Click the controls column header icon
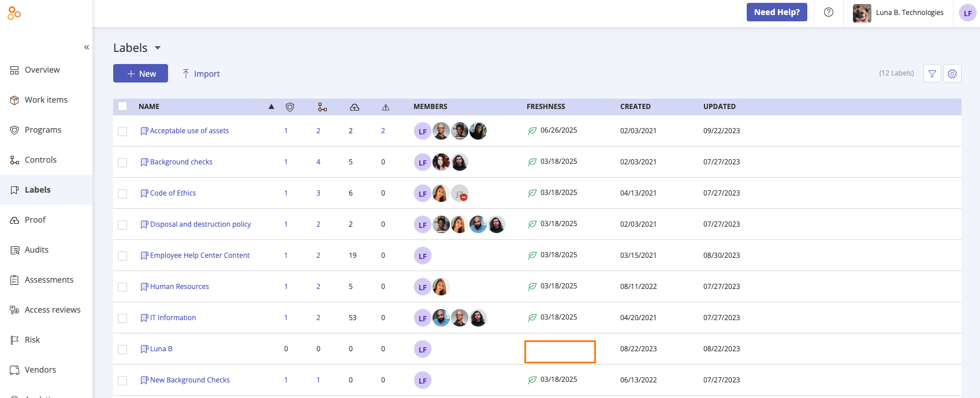 (x=322, y=107)
